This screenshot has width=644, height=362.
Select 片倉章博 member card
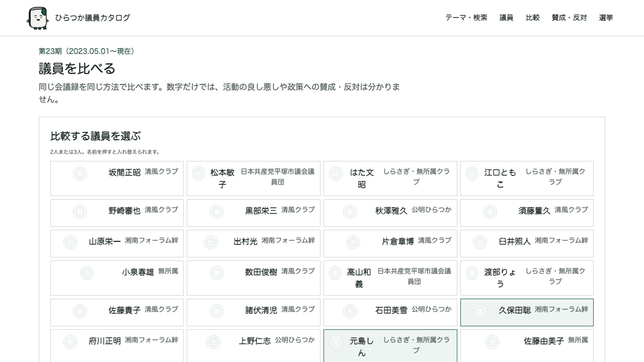point(390,244)
